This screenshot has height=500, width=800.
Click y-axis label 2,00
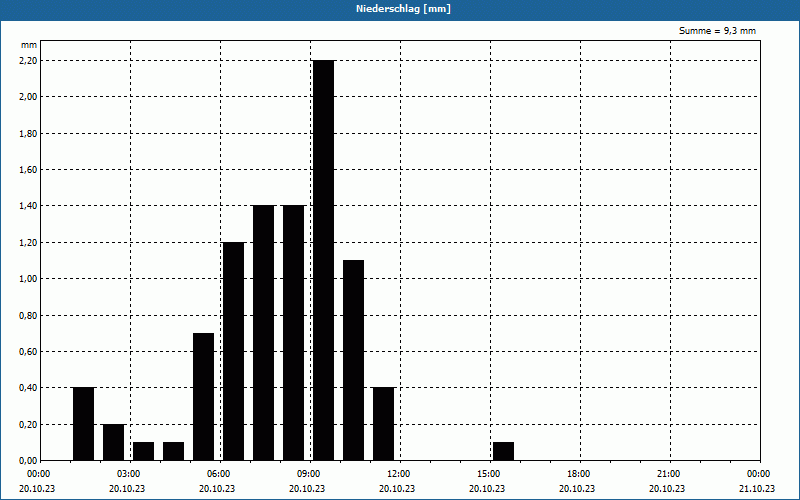pyautogui.click(x=28, y=97)
